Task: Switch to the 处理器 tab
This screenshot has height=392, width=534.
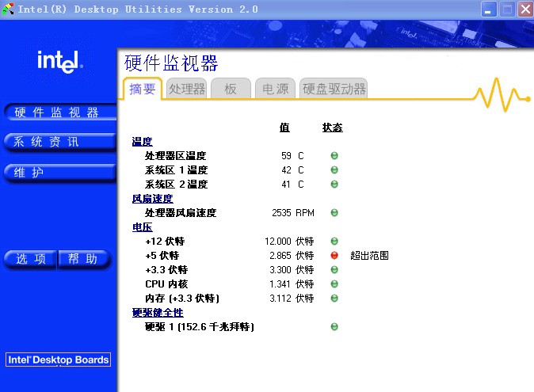Action: [187, 89]
